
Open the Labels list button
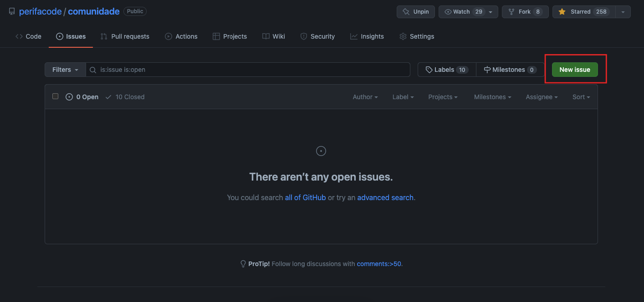pyautogui.click(x=447, y=70)
